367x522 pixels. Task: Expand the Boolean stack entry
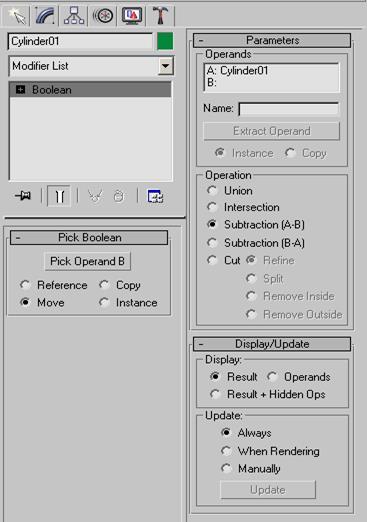click(21, 89)
